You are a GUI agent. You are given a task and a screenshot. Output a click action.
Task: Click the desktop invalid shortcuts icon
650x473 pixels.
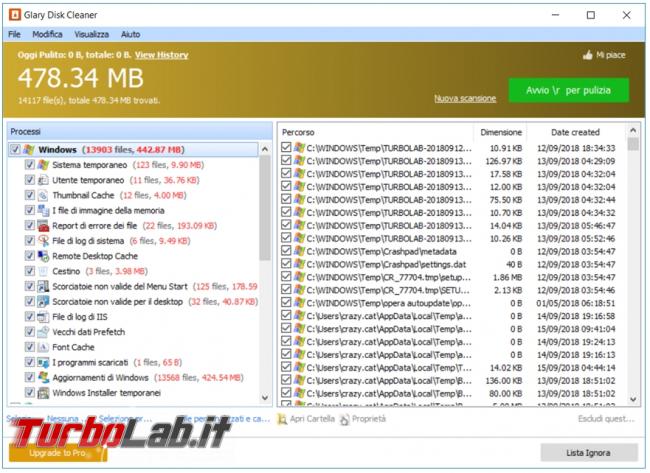click(x=43, y=302)
